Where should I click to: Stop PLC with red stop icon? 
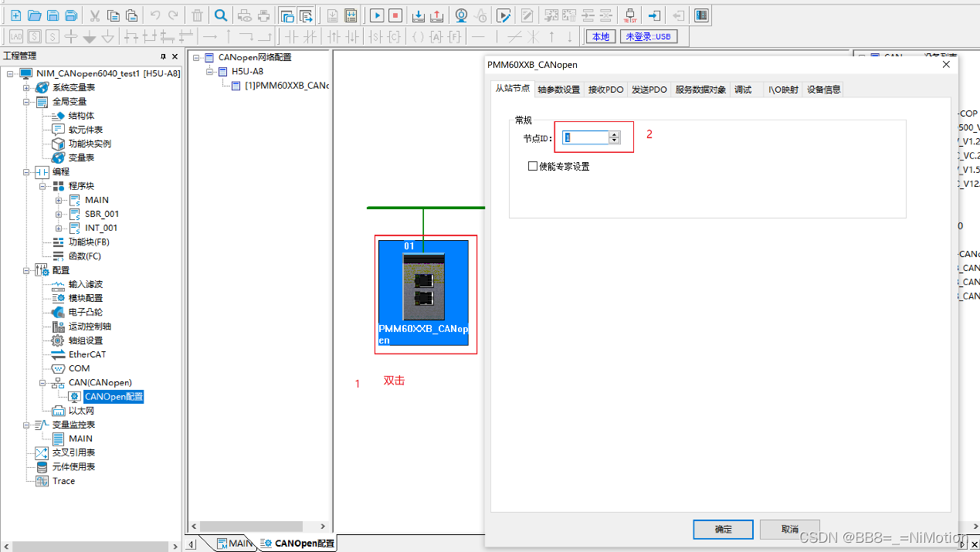coord(395,15)
